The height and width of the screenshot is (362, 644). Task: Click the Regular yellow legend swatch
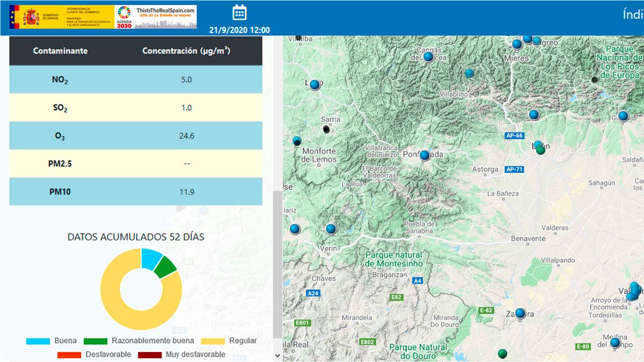[213, 341]
